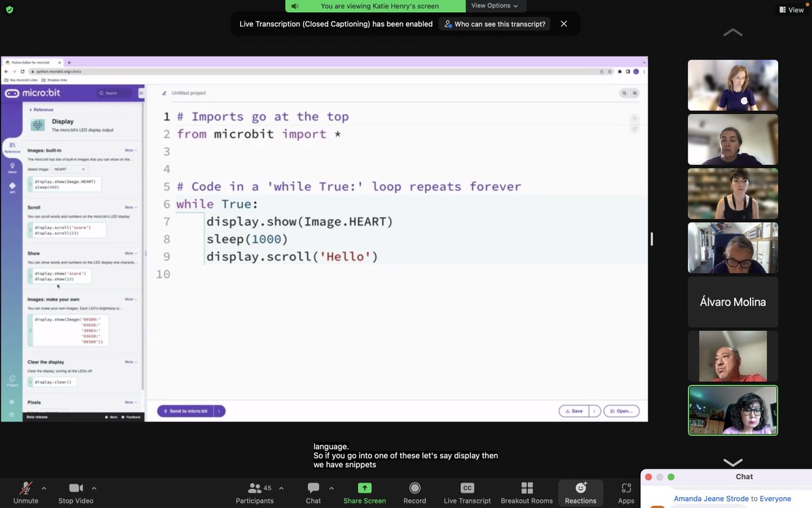Click code line 9 display.scroll('Hello')
Image resolution: width=812 pixels, height=508 pixels.
[292, 257]
